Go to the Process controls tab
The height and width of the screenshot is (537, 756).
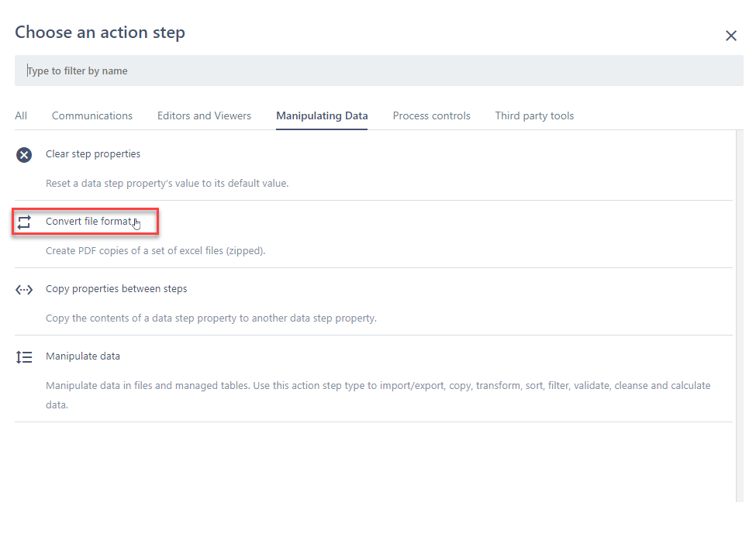coord(431,116)
